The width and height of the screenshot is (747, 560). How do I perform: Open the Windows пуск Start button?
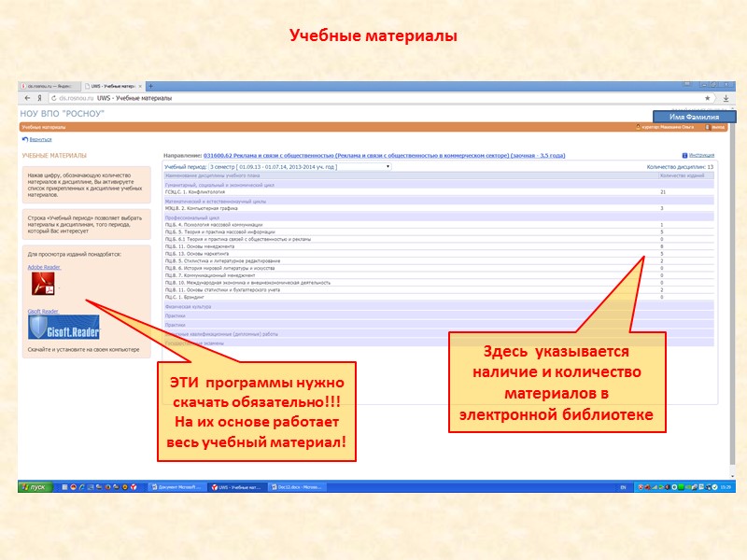tap(35, 486)
